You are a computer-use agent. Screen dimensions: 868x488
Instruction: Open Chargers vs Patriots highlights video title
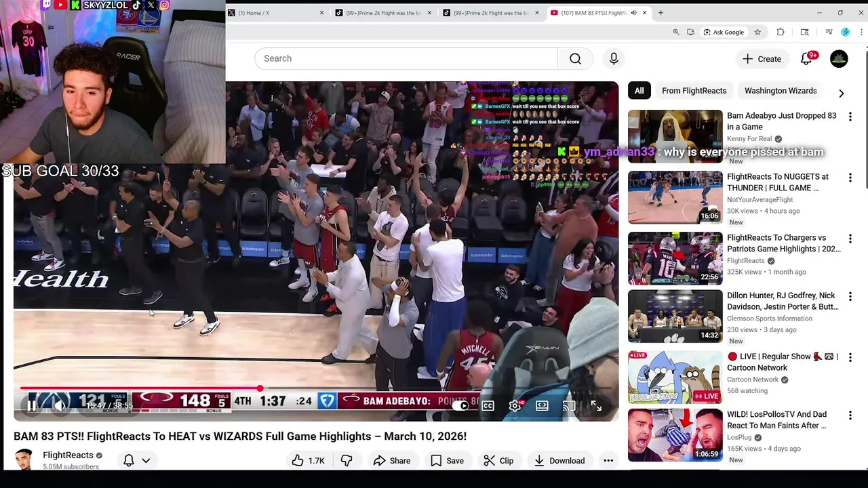[x=783, y=243]
